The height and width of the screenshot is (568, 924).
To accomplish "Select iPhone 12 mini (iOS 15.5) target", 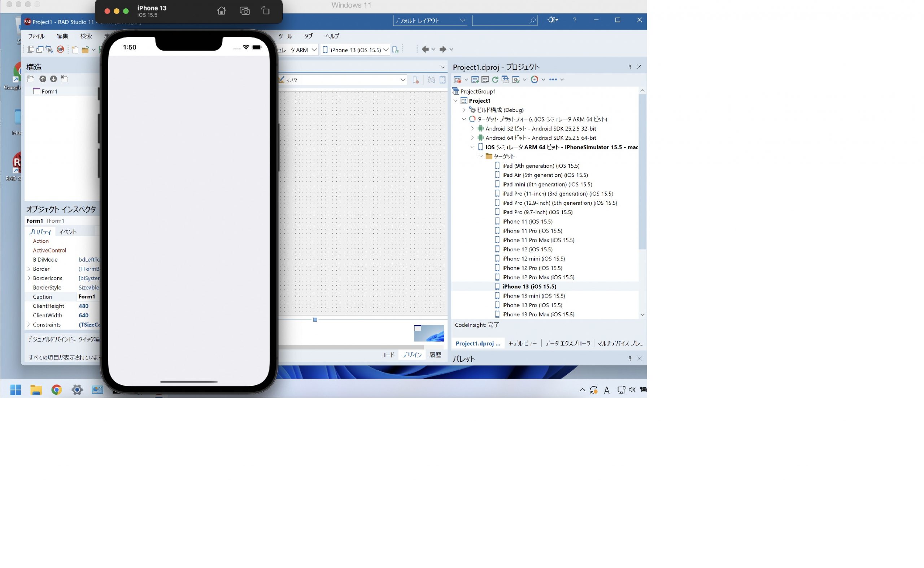I will click(534, 259).
